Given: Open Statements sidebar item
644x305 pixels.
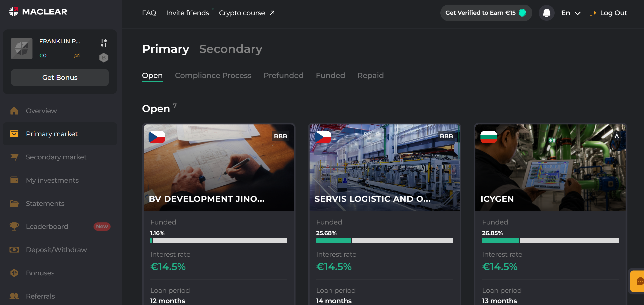Looking at the screenshot, I should click(60, 203).
